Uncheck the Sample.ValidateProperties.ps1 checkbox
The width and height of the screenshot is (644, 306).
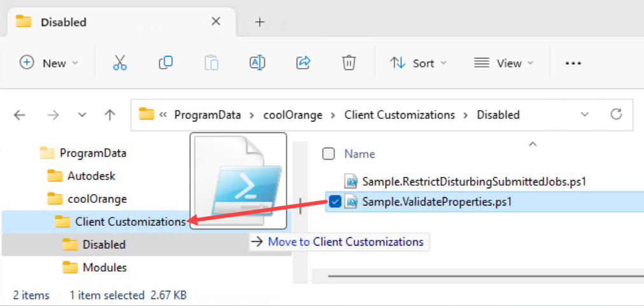pos(335,202)
